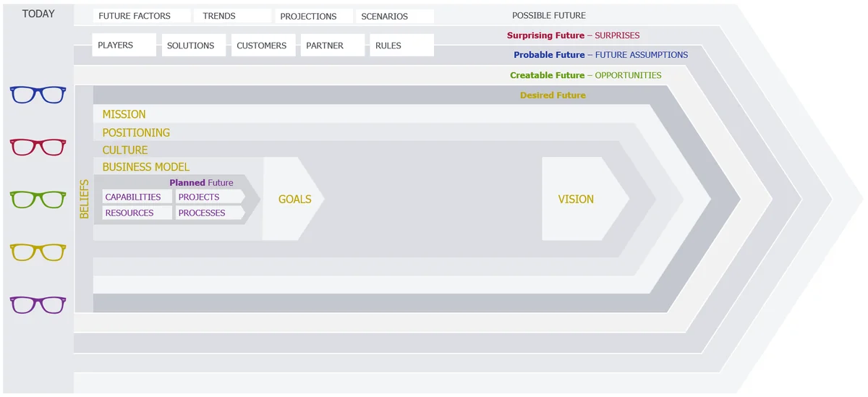Click the VISION arrow shape
The height and width of the screenshot is (397, 868).
click(x=584, y=199)
